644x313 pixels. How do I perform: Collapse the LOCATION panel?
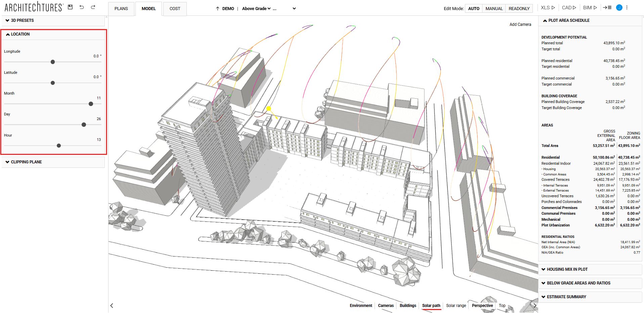tap(7, 34)
